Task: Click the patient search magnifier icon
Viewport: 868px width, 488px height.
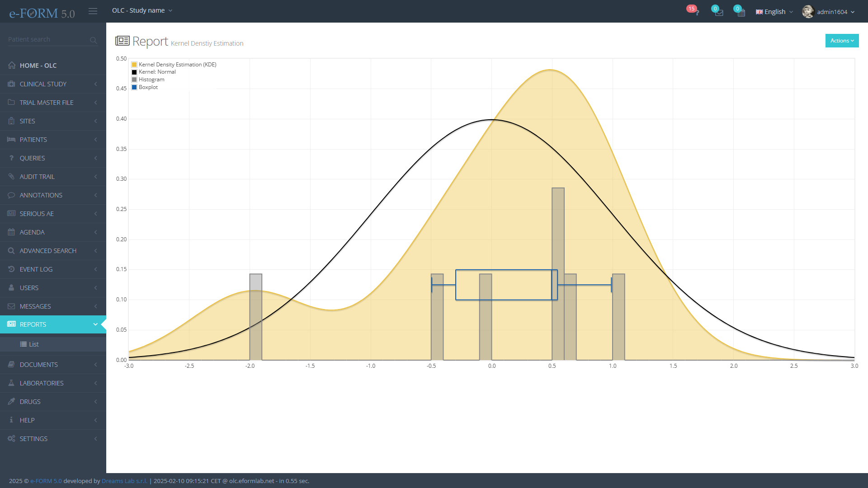Action: [93, 40]
